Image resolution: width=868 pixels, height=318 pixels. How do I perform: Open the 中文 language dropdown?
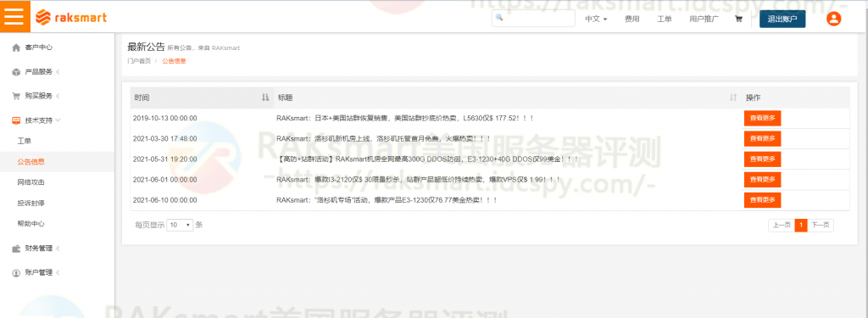596,19
